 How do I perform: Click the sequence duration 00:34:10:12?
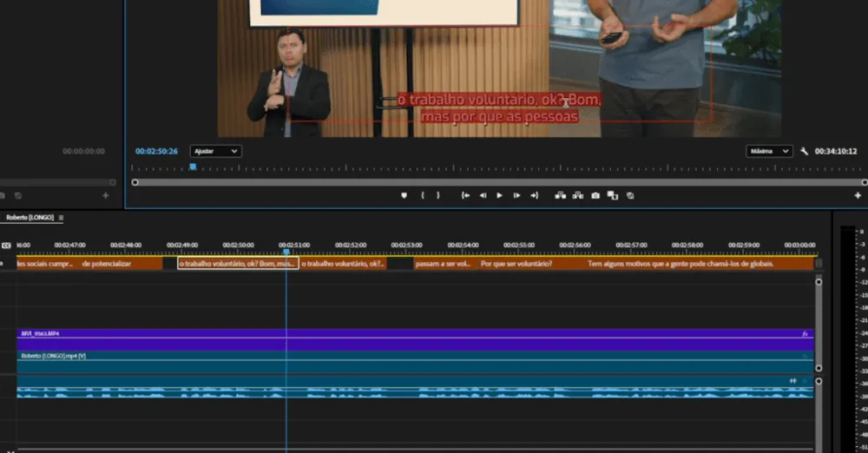tap(836, 151)
